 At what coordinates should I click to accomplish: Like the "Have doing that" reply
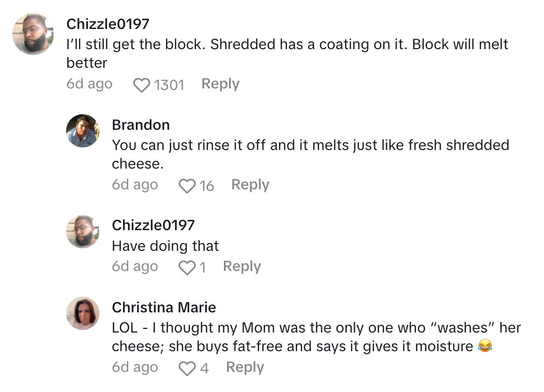[187, 267]
